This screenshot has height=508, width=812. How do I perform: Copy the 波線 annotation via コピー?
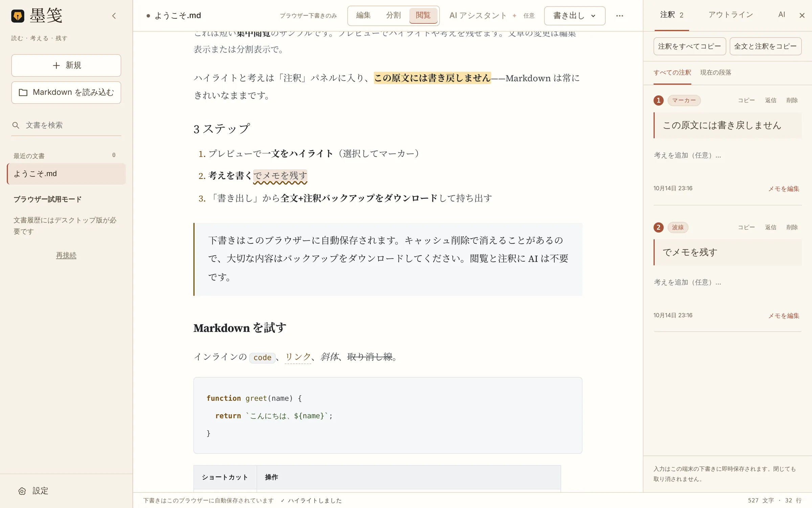point(746,227)
